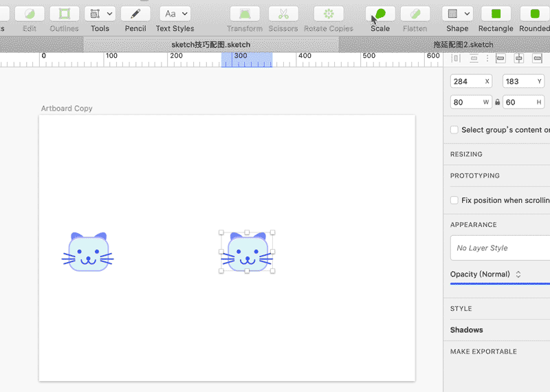Screen dimensions: 550x392
Task: Insert a Rectangle shape
Action: click(495, 14)
